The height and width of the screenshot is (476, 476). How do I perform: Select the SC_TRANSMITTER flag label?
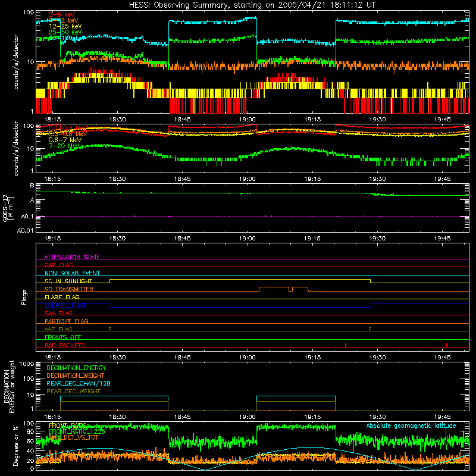68,289
